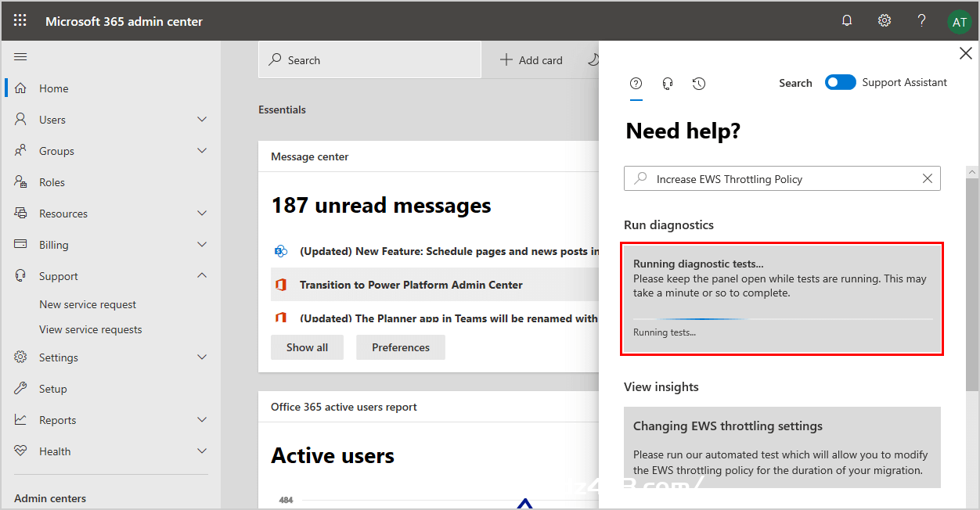This screenshot has width=980, height=510.
Task: Click the Resources icon in sidebar
Action: [x=21, y=214]
